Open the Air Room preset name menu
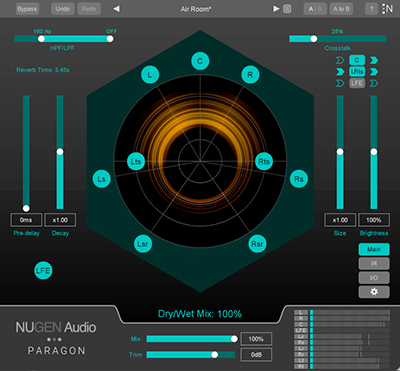This screenshot has width=400, height=371. click(196, 9)
